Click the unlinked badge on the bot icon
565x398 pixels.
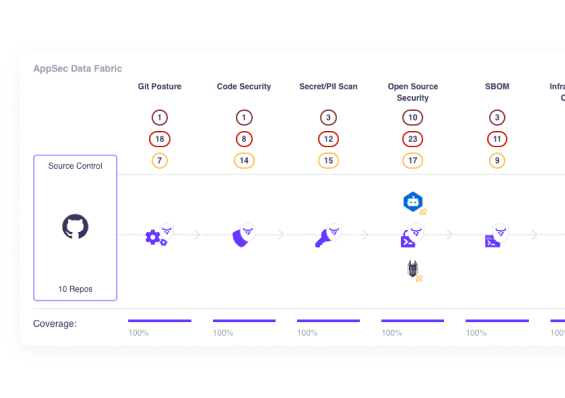click(423, 212)
